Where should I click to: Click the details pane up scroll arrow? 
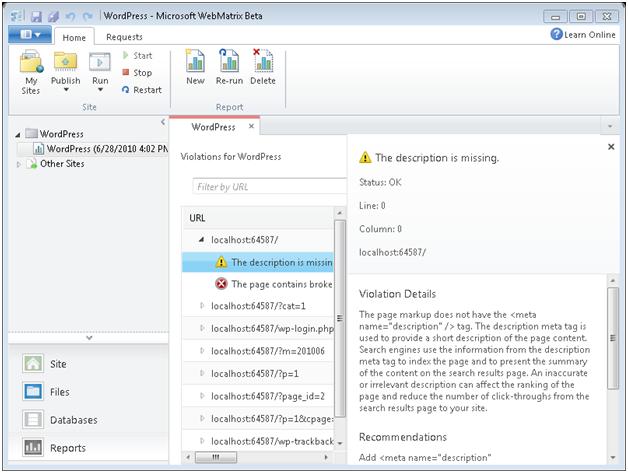coord(613,280)
